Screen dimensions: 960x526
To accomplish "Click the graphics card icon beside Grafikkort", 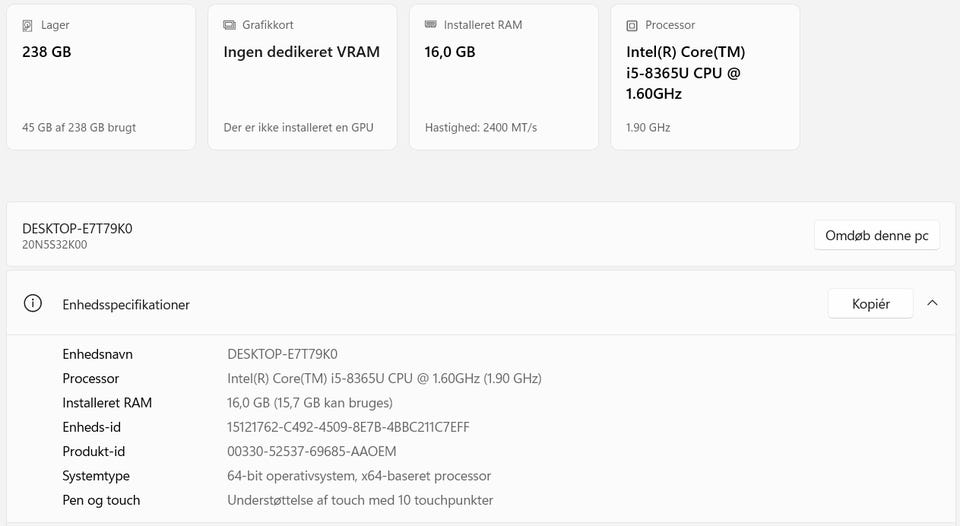I will (229, 25).
